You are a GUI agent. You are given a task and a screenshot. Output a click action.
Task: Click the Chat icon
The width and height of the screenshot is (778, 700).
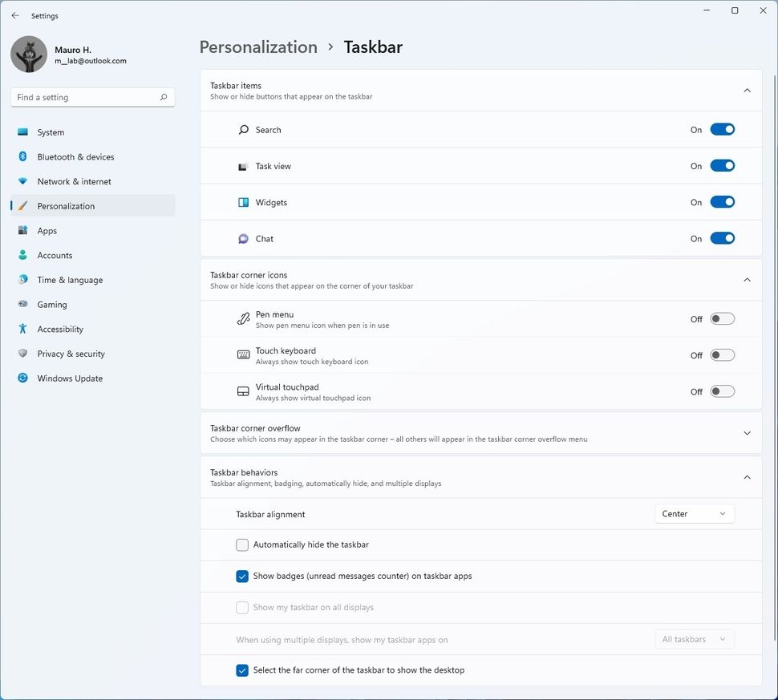click(242, 238)
